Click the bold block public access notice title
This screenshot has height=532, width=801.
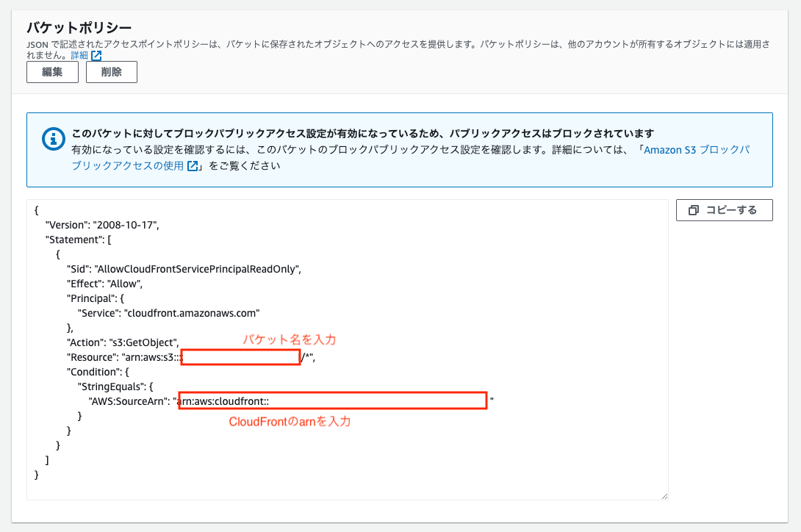coord(363,134)
